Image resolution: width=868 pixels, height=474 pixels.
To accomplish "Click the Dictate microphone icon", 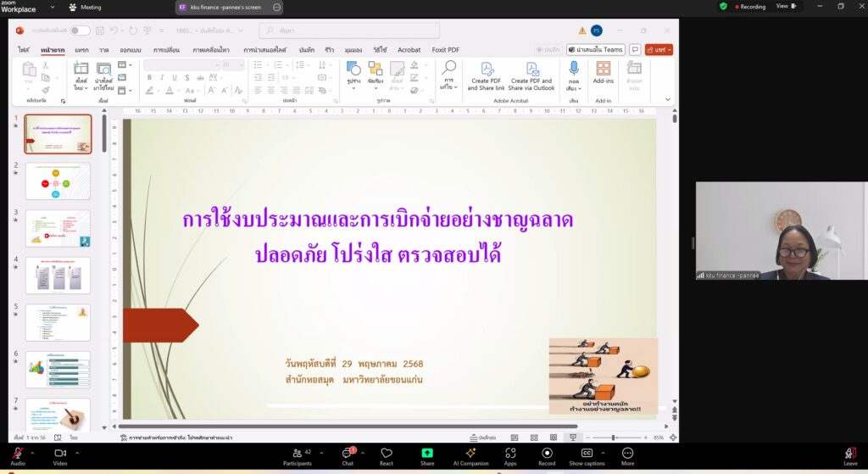I will [574, 68].
